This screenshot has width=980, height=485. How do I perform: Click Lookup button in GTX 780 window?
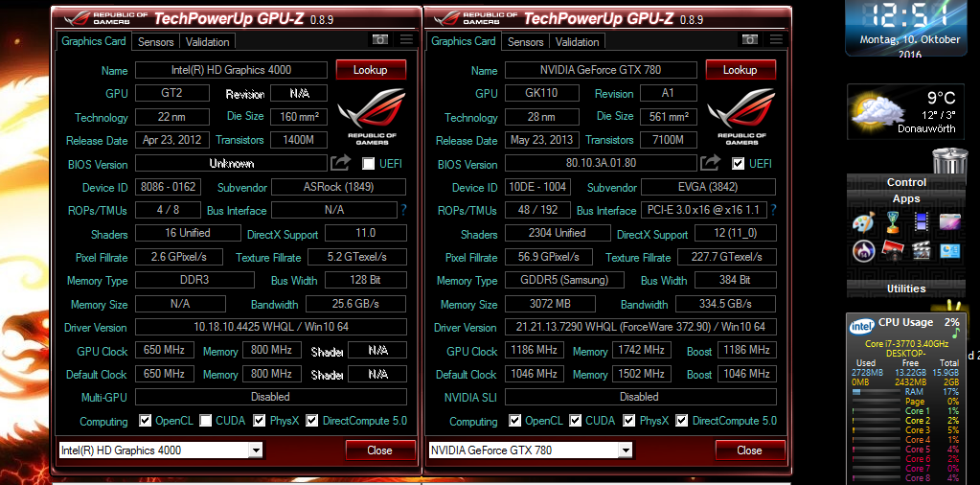point(741,70)
